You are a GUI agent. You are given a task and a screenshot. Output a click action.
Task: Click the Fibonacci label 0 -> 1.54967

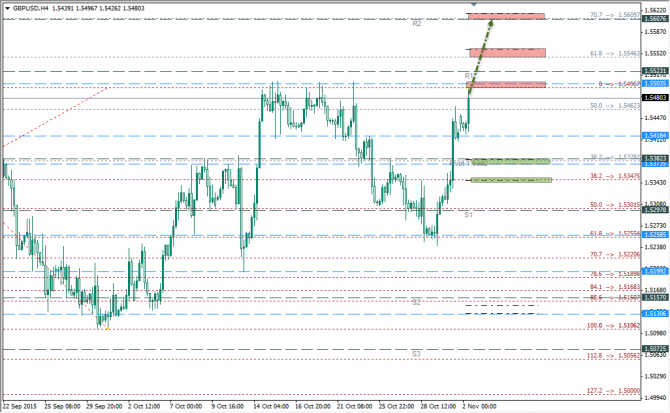point(619,84)
